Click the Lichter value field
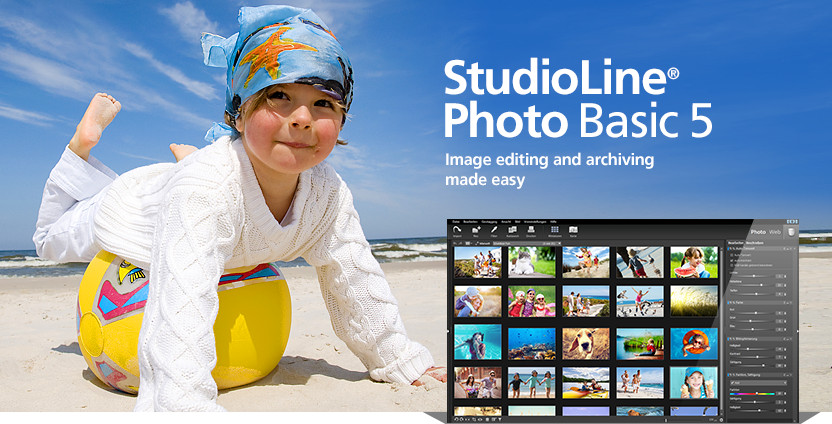Screen dimensions: 832x424 coord(779,276)
